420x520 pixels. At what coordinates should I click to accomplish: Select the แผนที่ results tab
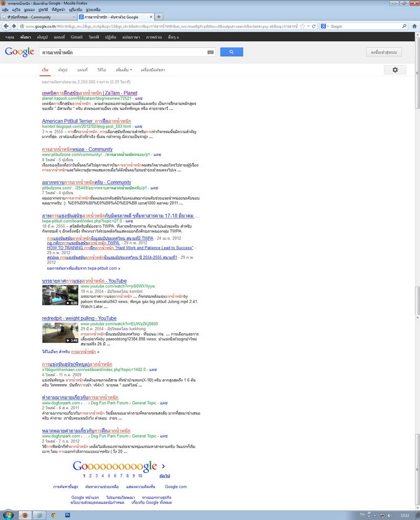point(82,70)
